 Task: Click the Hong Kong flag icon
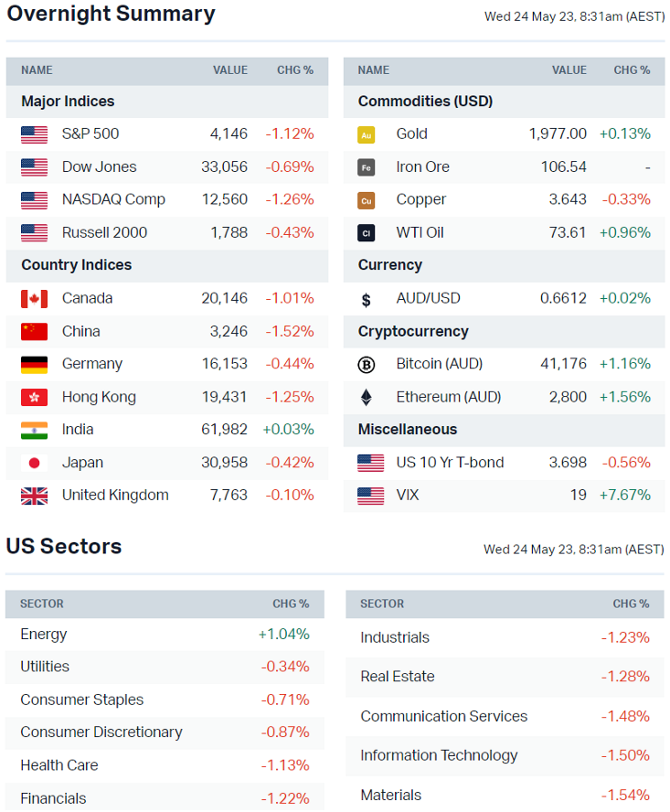pos(34,397)
